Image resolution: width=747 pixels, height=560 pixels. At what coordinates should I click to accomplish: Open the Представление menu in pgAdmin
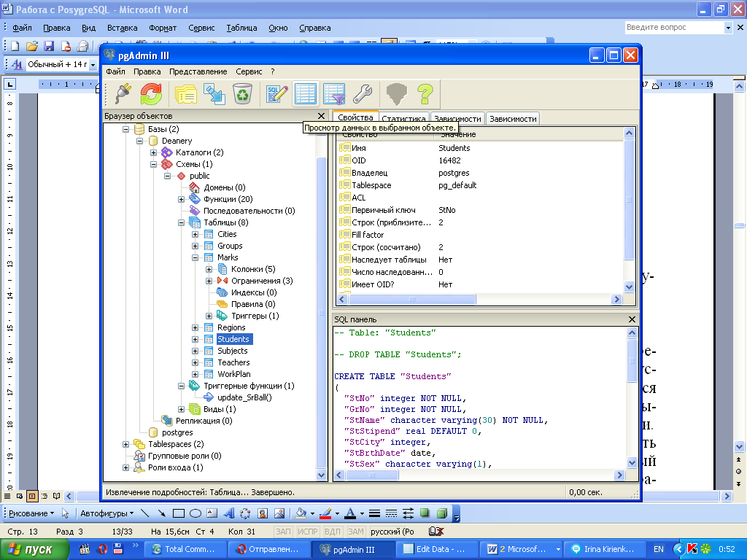point(198,71)
